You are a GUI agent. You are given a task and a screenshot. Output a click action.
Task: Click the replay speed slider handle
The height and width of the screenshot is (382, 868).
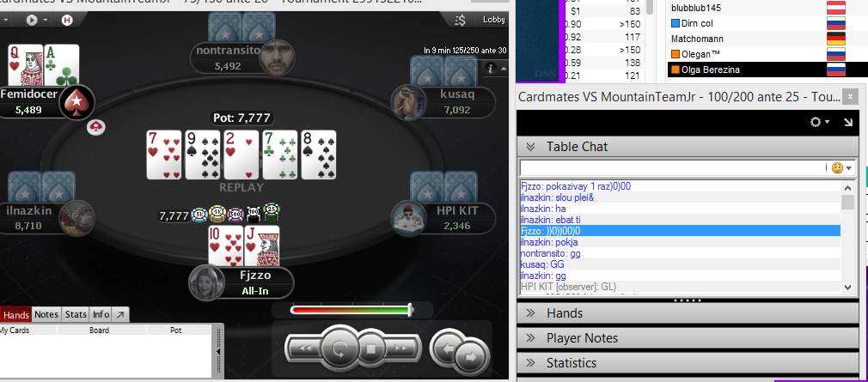tap(410, 310)
